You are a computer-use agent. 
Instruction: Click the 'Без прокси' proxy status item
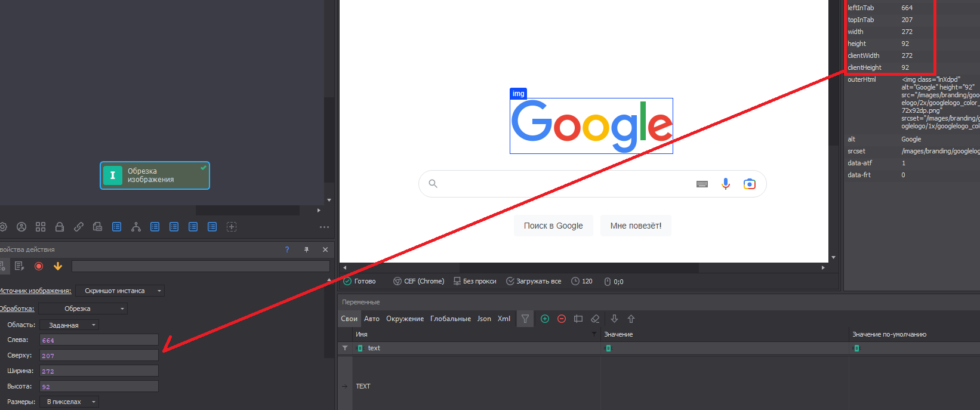click(474, 281)
